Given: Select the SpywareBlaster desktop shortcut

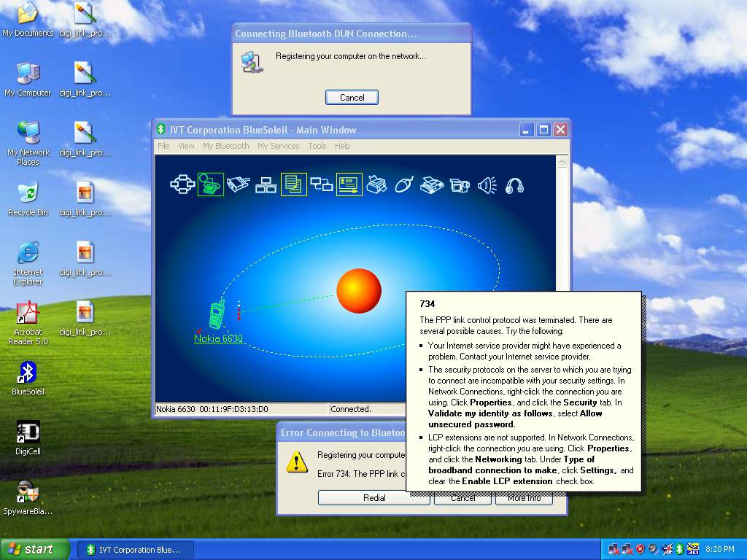Looking at the screenshot, I should coord(28,498).
